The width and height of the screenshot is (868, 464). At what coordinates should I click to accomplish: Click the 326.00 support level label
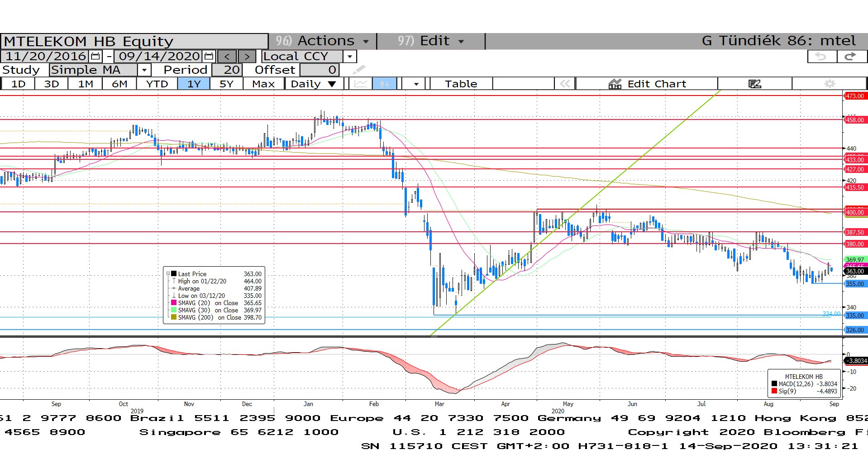coord(855,330)
